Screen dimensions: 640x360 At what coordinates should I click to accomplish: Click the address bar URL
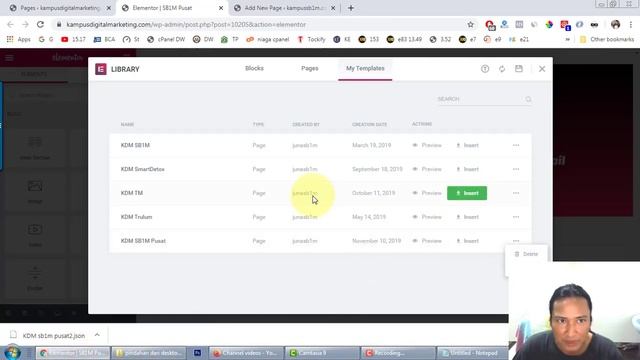click(186, 24)
